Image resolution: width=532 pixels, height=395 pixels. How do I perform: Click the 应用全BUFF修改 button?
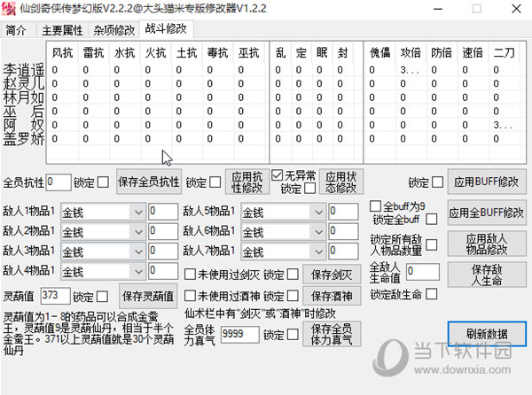click(x=487, y=213)
